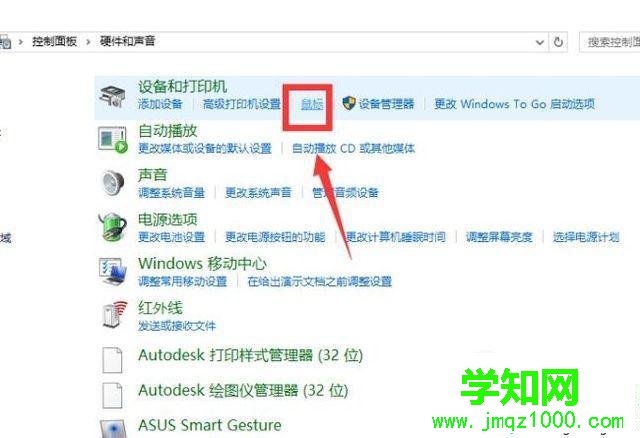Click the refresh button in address bar
Screen dimensions: 640x438
(x=558, y=42)
